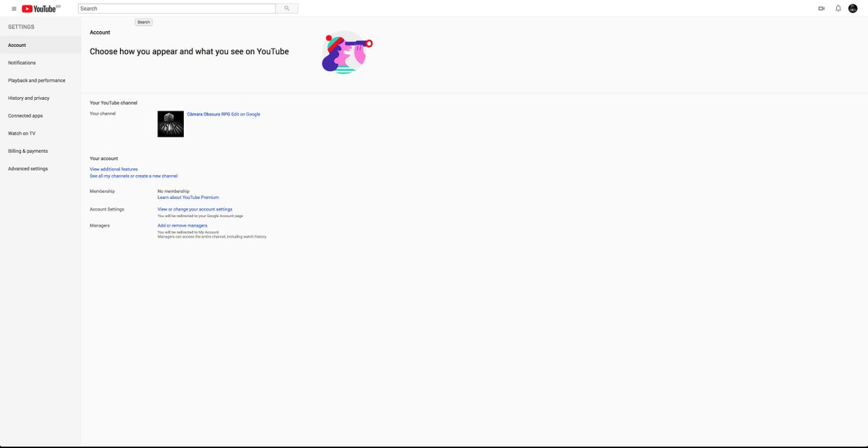Click Learn about YouTube Premium
868x448 pixels.
coord(188,197)
